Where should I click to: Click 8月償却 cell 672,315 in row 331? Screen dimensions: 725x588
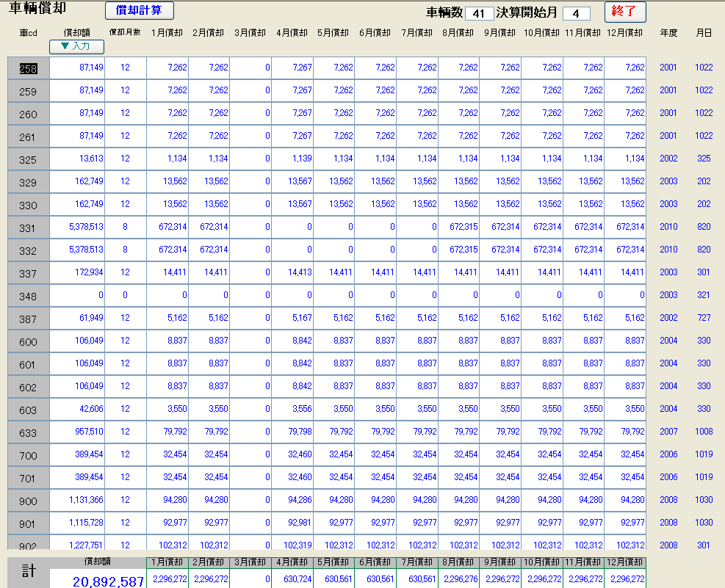[x=458, y=227]
